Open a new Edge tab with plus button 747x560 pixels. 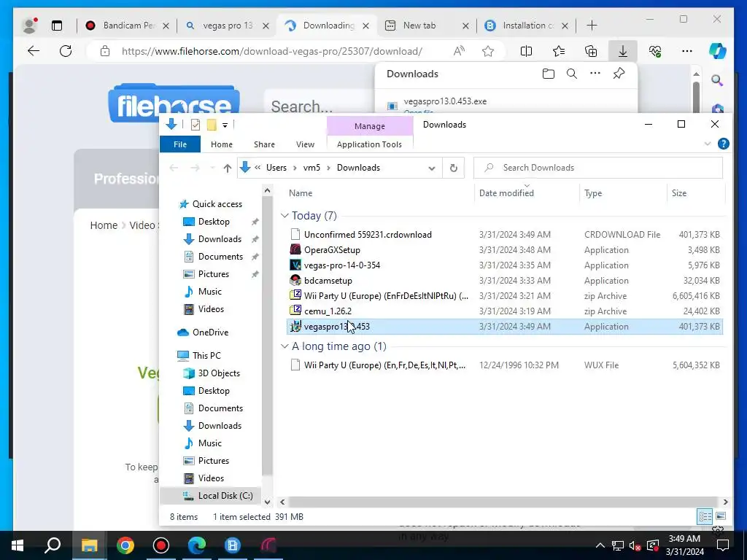tap(592, 26)
